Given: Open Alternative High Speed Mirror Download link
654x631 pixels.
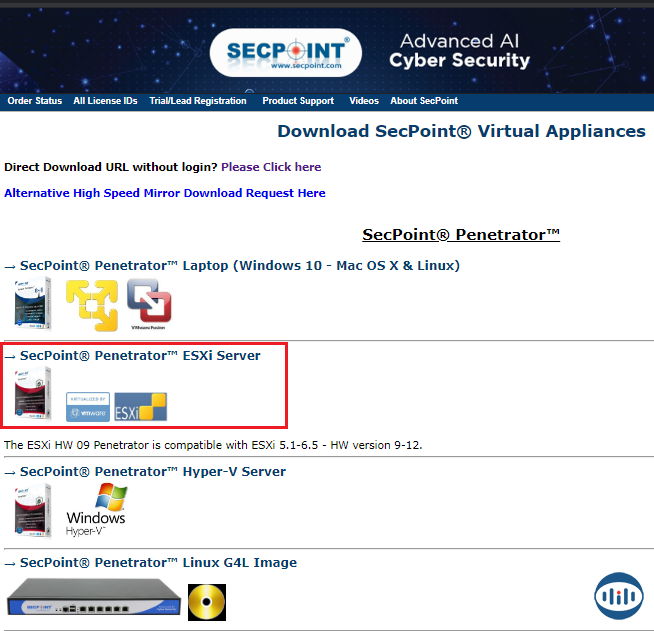Looking at the screenshot, I should pos(165,193).
